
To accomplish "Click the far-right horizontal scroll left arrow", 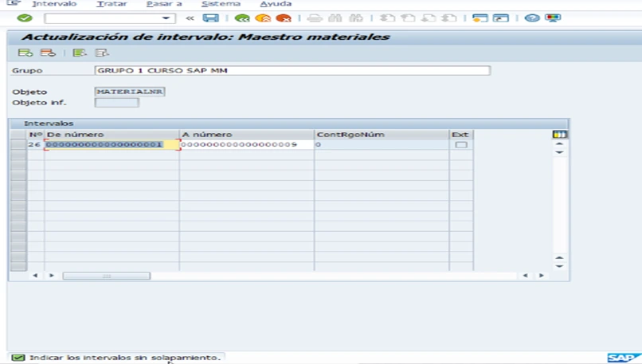I will coord(526,276).
